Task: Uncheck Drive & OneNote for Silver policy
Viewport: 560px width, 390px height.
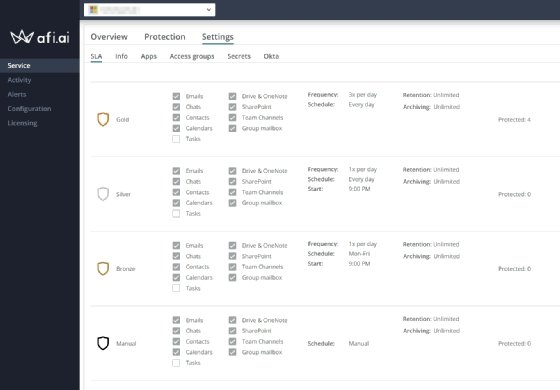Action: (232, 171)
